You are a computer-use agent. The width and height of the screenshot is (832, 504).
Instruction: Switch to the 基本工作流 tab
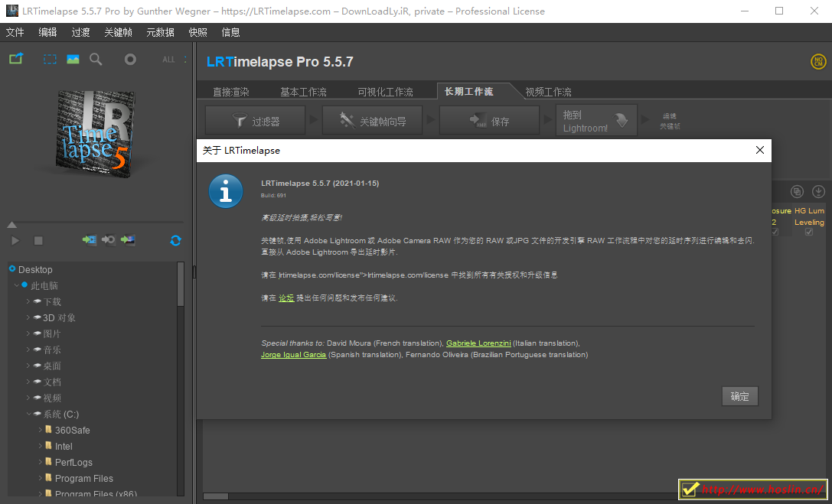click(x=304, y=92)
